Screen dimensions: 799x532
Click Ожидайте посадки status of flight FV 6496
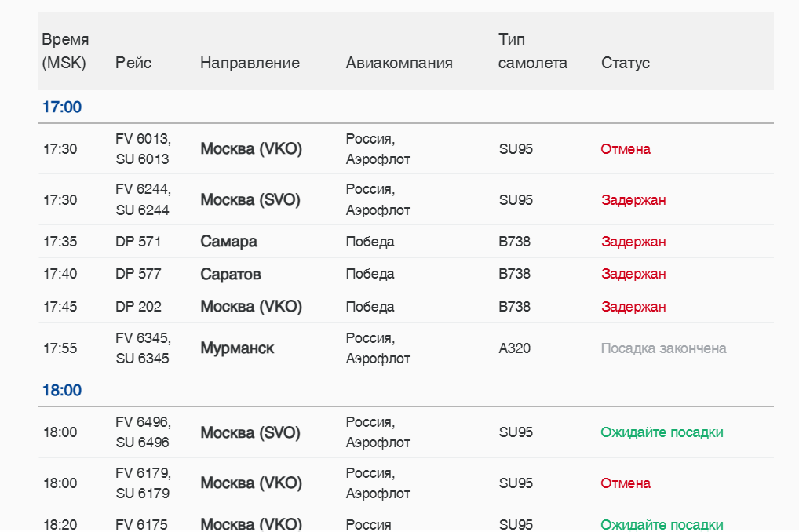click(x=662, y=432)
